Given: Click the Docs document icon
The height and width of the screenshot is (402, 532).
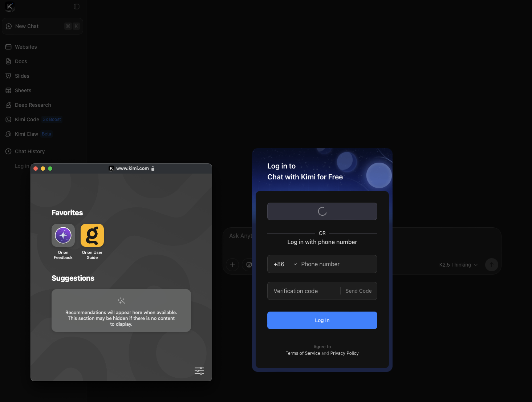Looking at the screenshot, I should point(8,61).
